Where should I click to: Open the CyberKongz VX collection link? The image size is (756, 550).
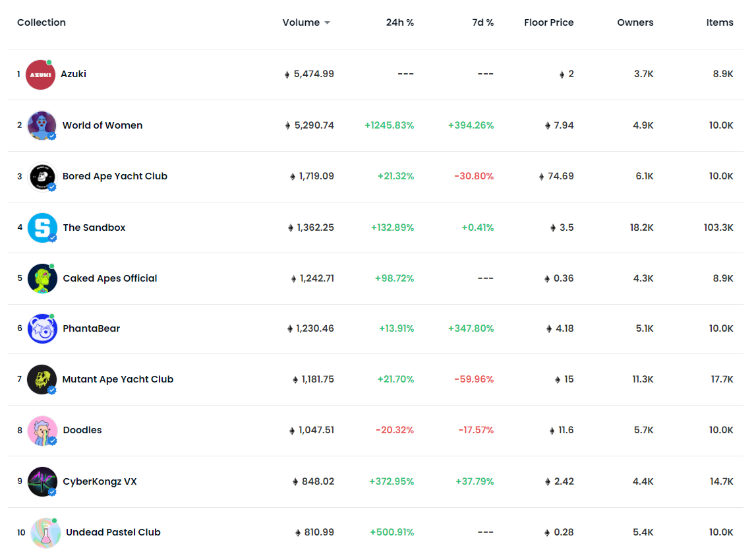tap(100, 481)
